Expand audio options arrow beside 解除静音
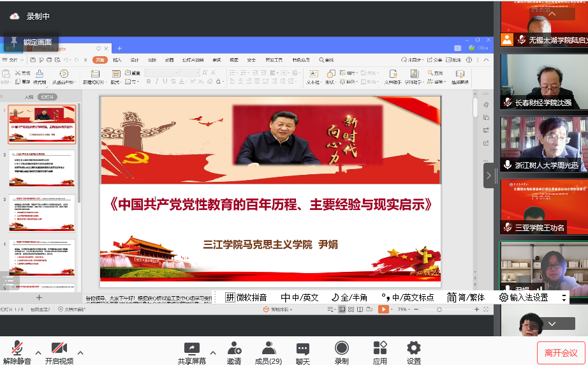Screen dimensions: 588x365 point(38,352)
